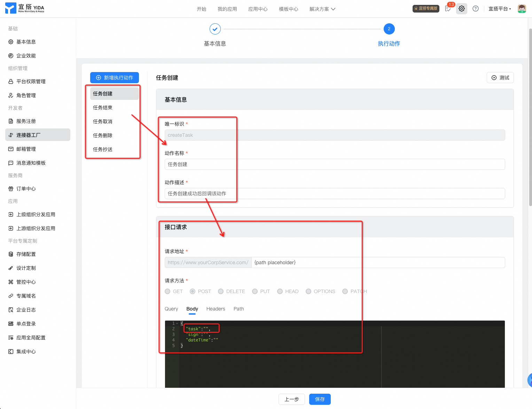532x409 pixels.
Task: Open the settings gear icon in header
Action: tap(462, 9)
